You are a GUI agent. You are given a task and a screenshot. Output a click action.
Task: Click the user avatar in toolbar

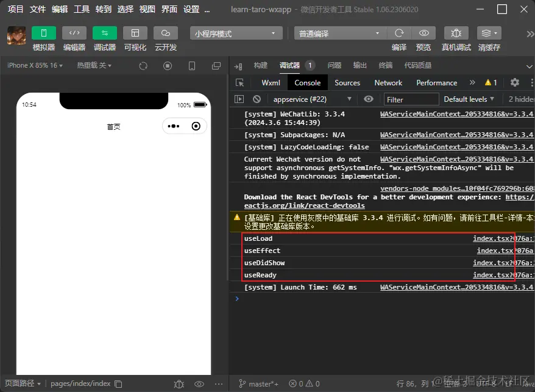pyautogui.click(x=16, y=35)
